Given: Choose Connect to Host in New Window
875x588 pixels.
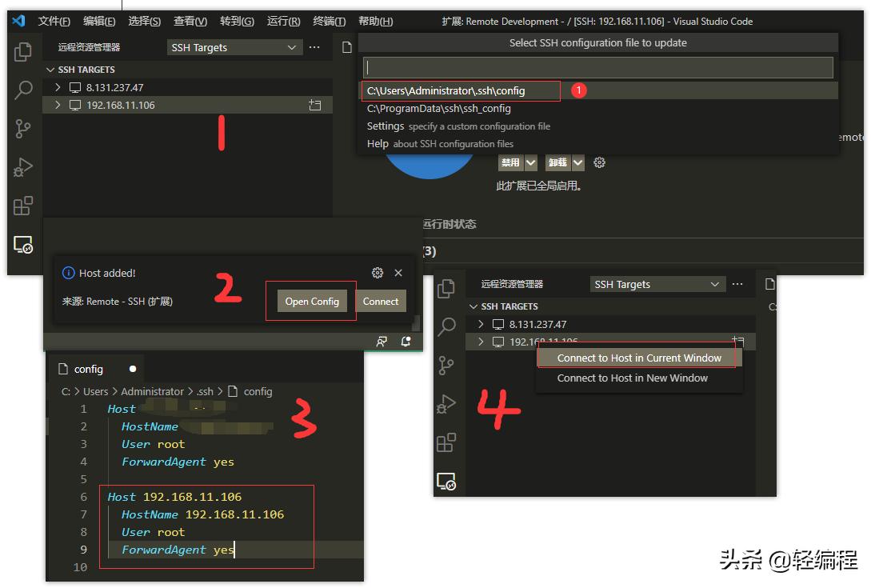Looking at the screenshot, I should click(x=639, y=378).
